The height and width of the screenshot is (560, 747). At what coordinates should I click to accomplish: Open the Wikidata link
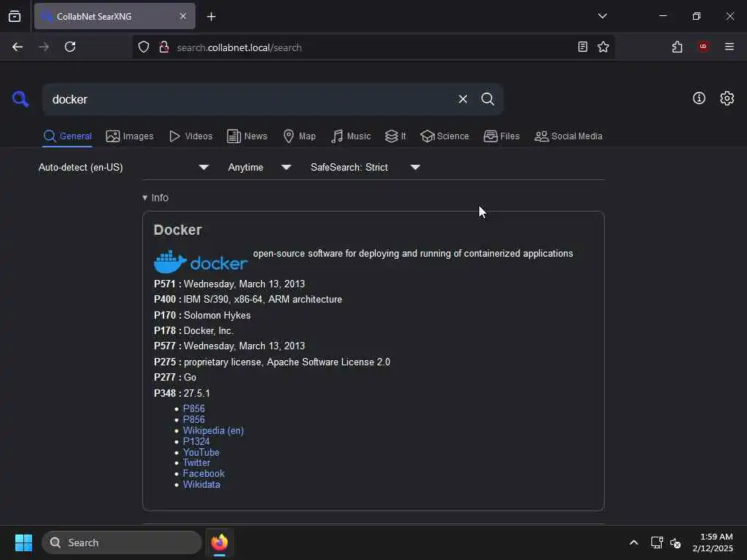click(x=201, y=484)
